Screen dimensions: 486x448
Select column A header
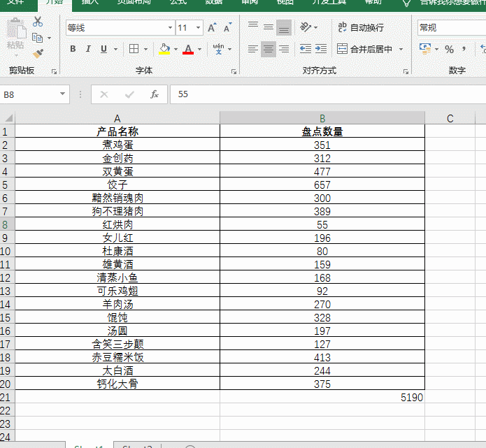[117, 118]
